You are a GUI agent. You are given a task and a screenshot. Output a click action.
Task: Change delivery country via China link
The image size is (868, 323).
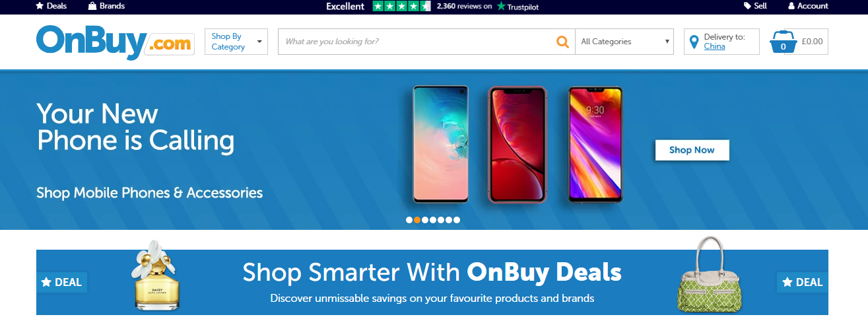pyautogui.click(x=714, y=46)
